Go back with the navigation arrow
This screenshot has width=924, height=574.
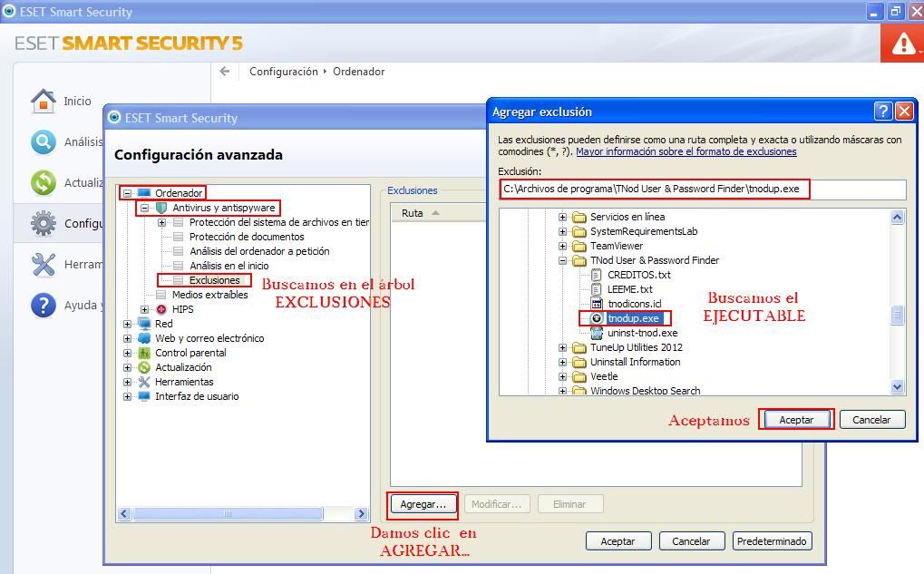(225, 72)
